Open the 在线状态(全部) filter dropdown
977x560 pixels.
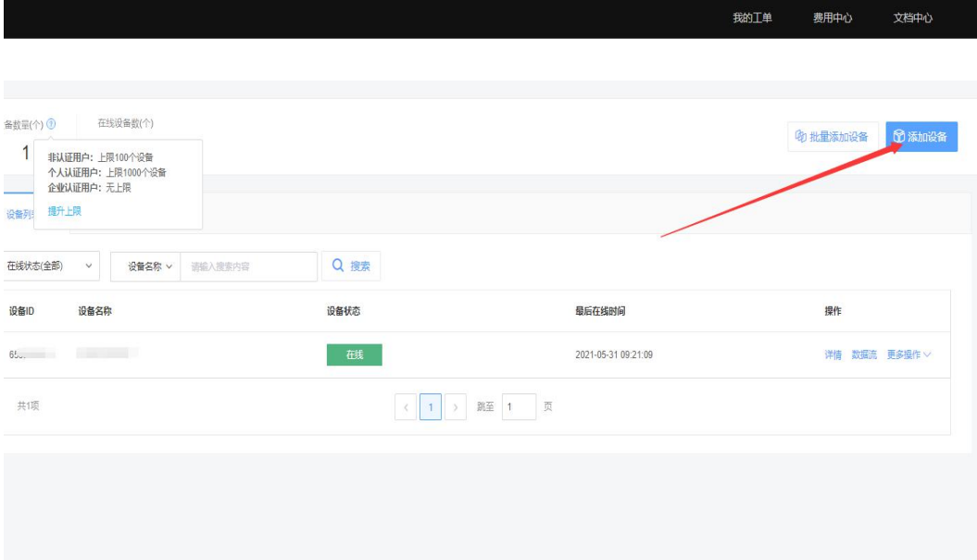point(52,267)
